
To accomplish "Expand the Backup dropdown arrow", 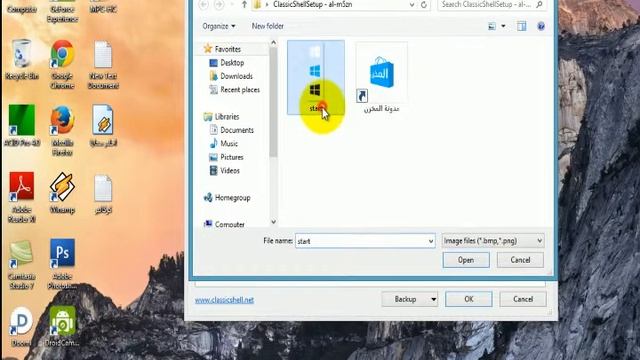I will point(433,299).
